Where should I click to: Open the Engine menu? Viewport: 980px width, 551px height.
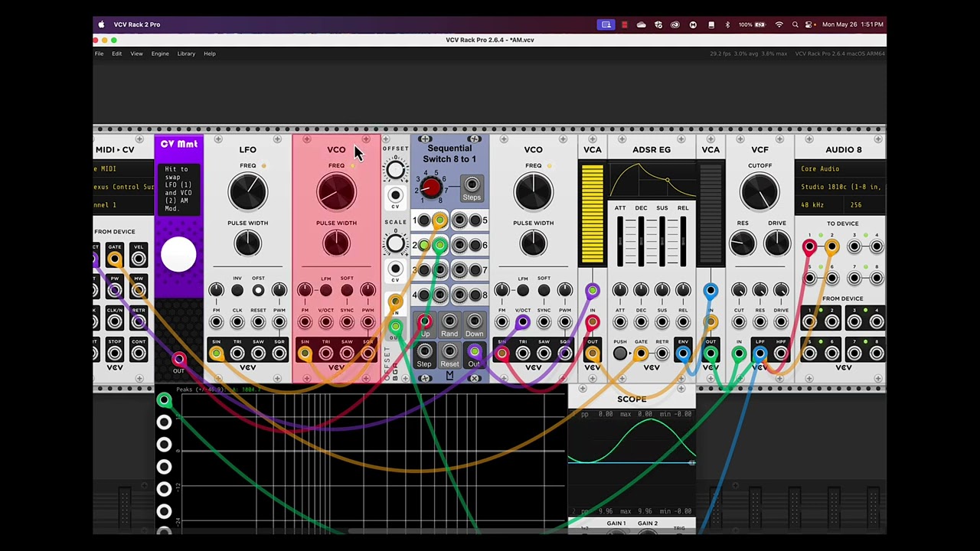point(160,54)
